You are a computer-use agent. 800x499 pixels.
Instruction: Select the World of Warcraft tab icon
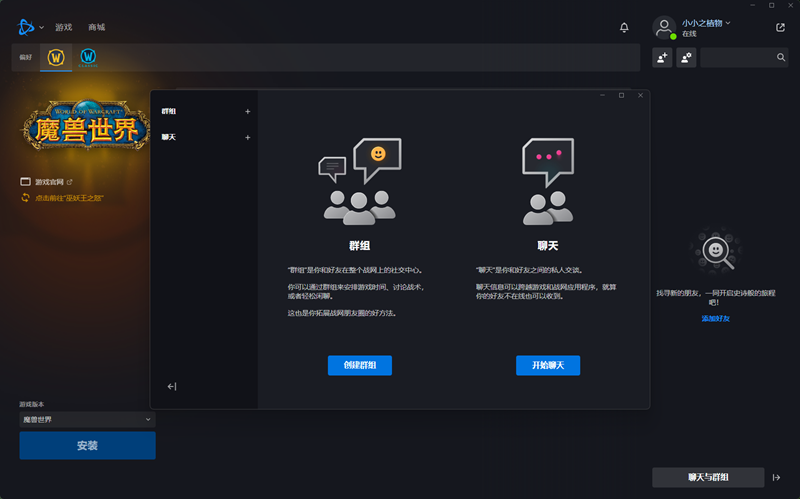(56, 57)
